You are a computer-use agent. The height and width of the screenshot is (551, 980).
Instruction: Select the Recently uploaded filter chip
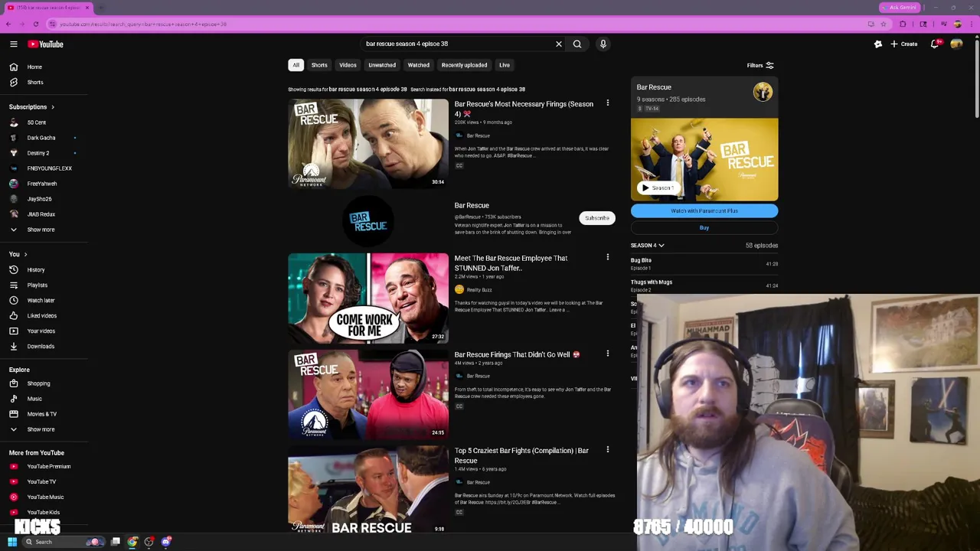(x=464, y=66)
